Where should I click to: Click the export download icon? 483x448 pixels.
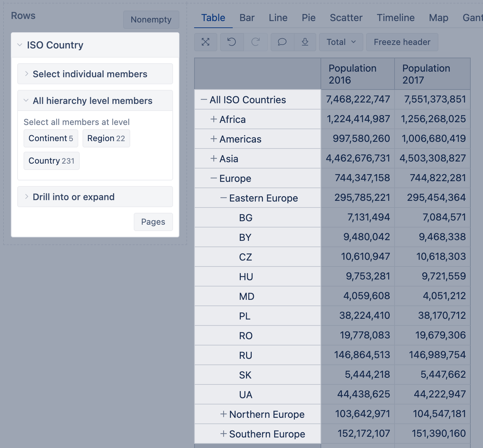[305, 42]
